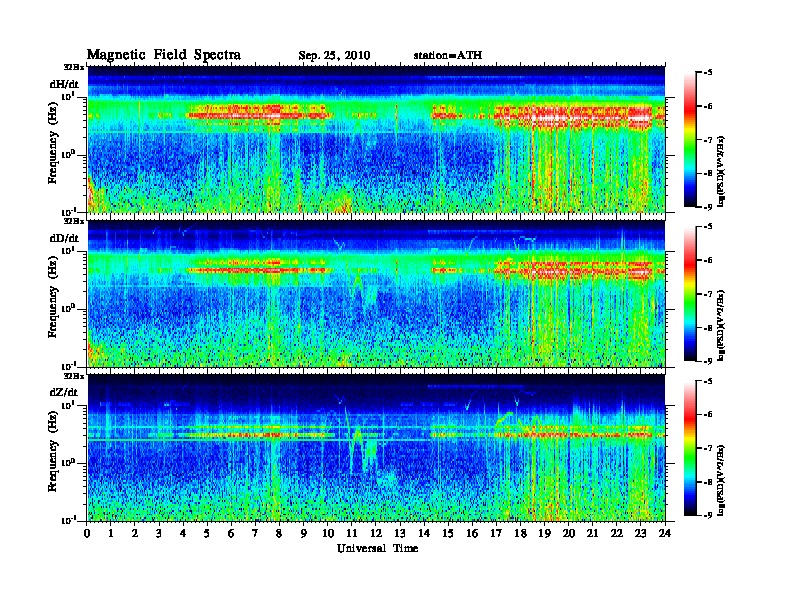Viewport: 792px width, 612px height.
Task: Click the '-8' tick on dD/dt color bar
Action: (708, 328)
